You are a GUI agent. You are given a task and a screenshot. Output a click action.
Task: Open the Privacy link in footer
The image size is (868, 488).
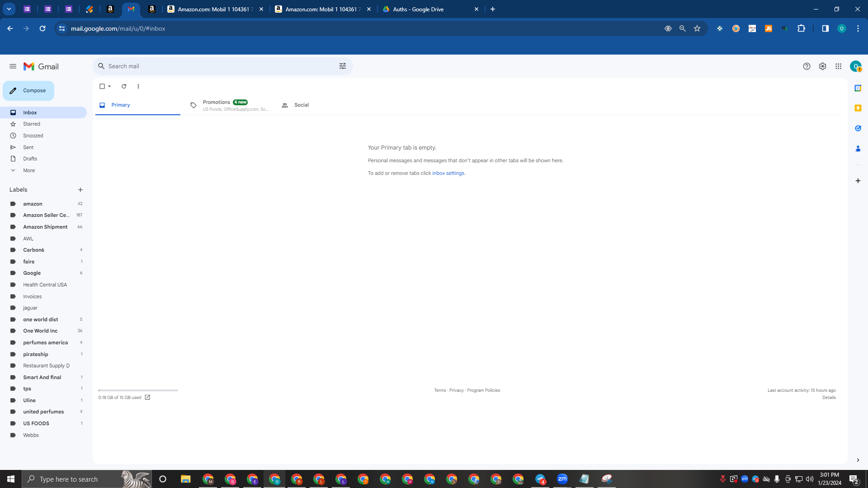tap(456, 390)
